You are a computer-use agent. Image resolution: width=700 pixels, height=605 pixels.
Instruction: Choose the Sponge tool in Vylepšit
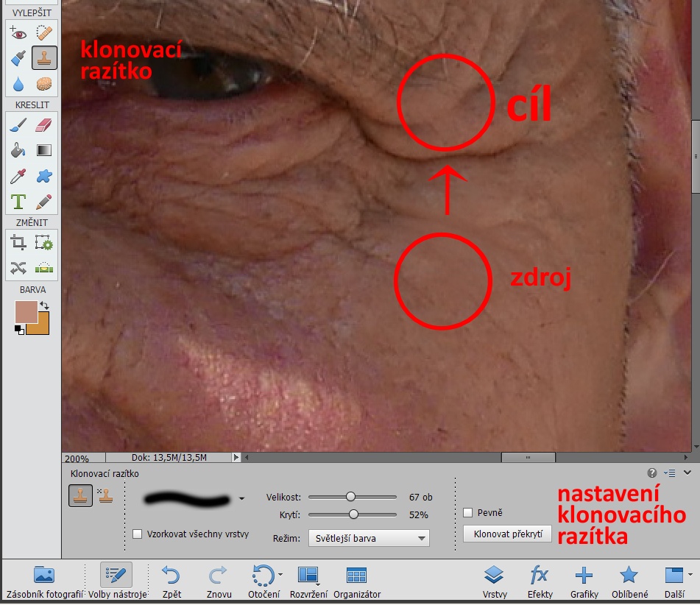click(x=44, y=84)
